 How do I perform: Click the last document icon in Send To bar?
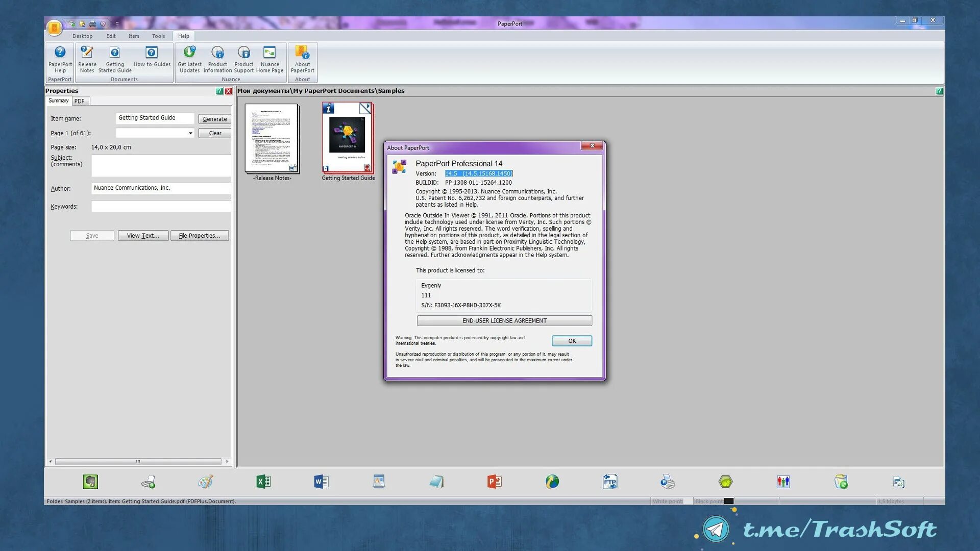pos(899,482)
